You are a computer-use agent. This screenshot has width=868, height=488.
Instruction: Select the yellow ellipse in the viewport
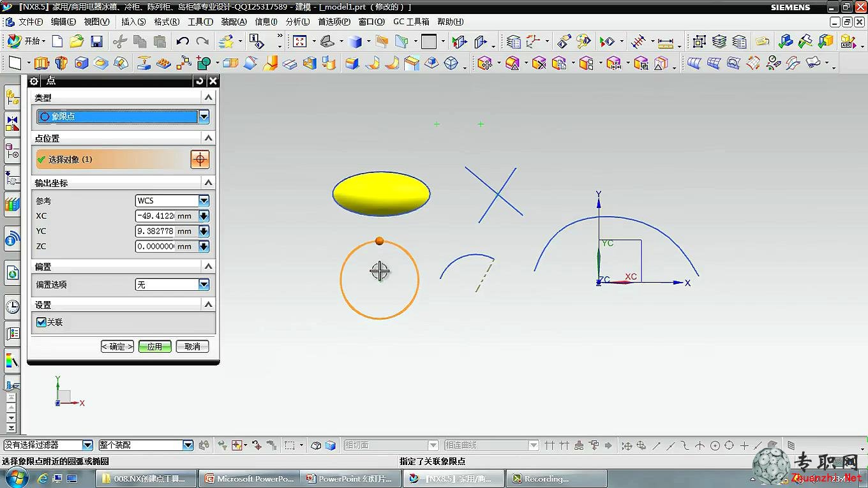pyautogui.click(x=381, y=193)
